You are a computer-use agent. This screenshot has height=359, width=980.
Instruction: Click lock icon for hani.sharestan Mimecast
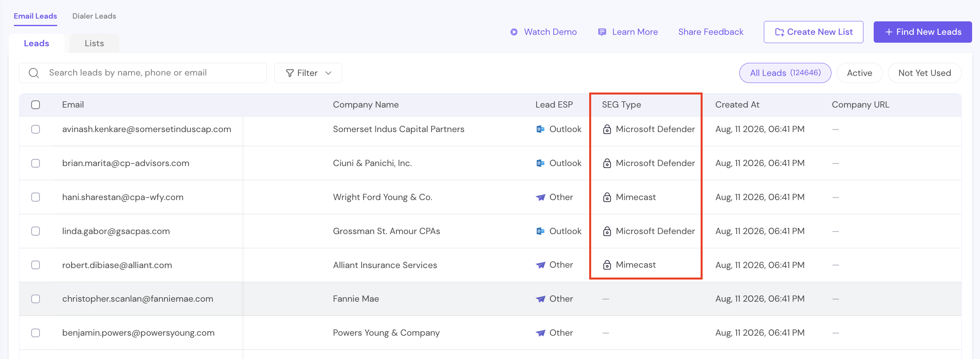coord(607,197)
